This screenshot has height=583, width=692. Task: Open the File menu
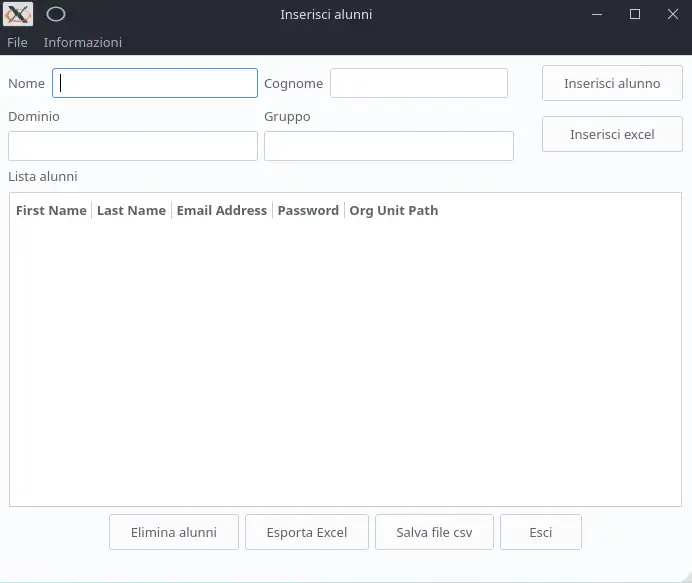(17, 42)
